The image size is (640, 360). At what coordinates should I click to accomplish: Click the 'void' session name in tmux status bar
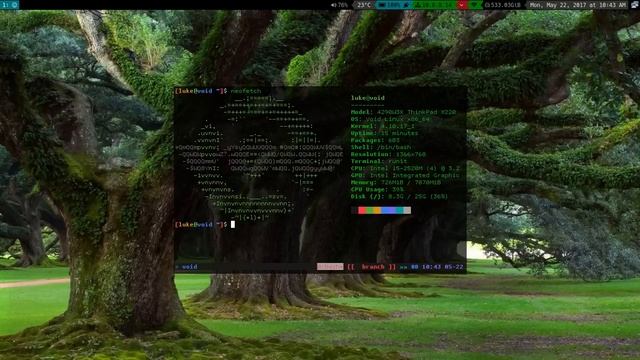[189, 267]
